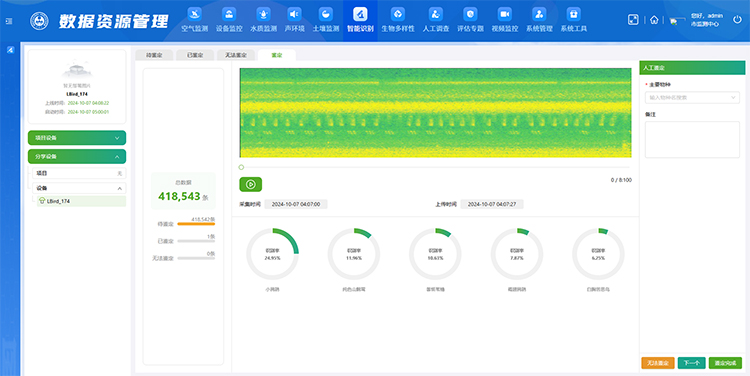Click the 11.96% match donut chart

(354, 254)
